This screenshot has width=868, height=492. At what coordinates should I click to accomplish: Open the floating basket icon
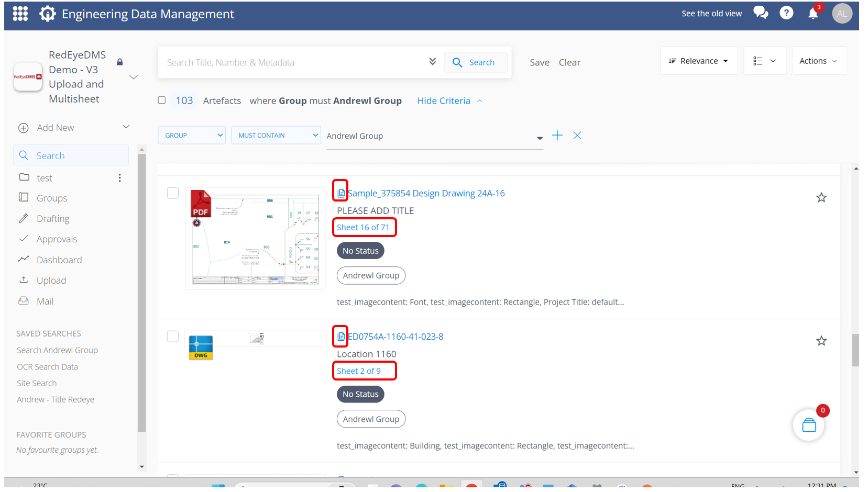[x=808, y=425]
